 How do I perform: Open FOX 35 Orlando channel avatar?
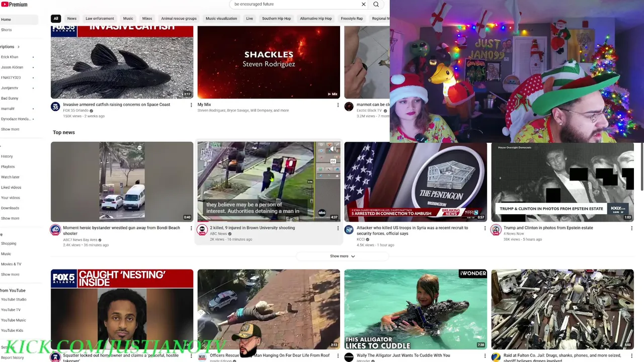(x=55, y=107)
